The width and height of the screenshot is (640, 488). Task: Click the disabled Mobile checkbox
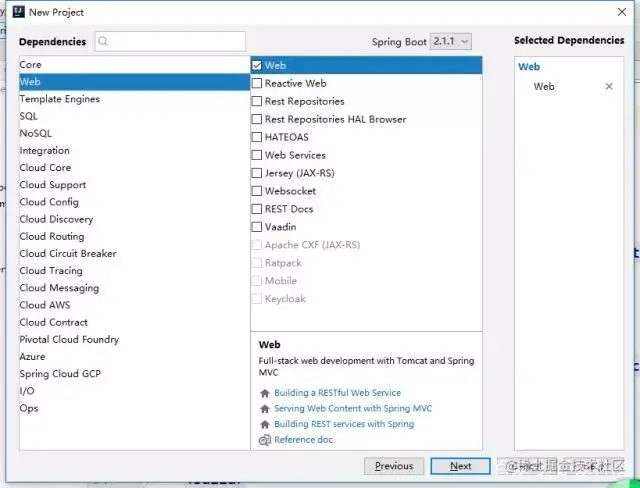(257, 281)
